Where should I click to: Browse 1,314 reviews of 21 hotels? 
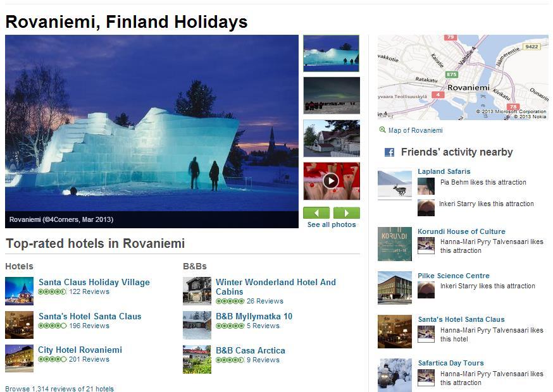tap(59, 388)
